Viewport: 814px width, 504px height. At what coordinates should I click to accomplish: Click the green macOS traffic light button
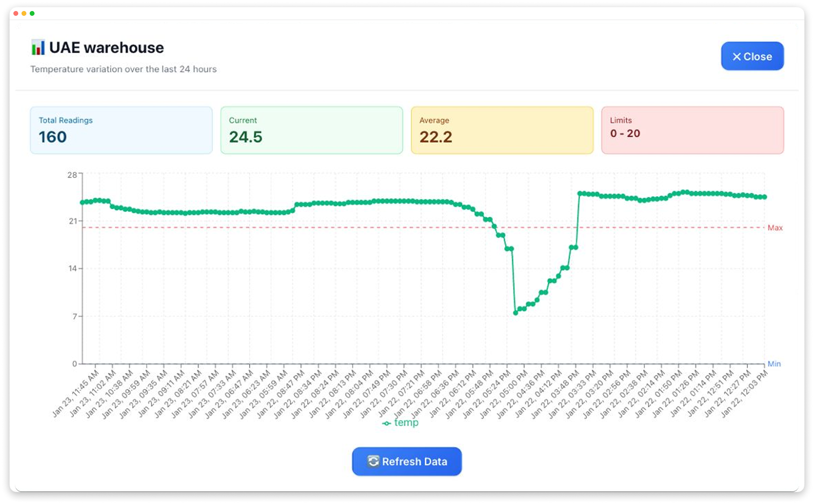click(32, 14)
